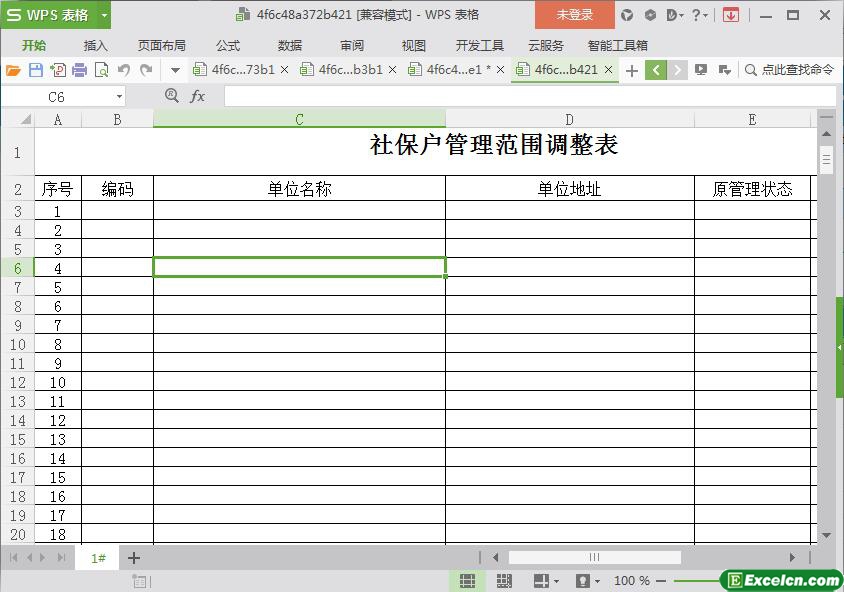Viewport: 844px width, 592px height.
Task: Select column D header
Action: click(x=569, y=119)
